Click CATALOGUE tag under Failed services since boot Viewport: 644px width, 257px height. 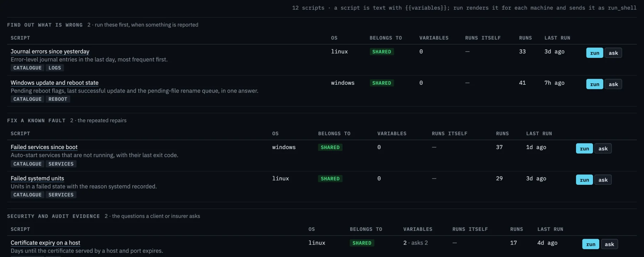[28, 164]
